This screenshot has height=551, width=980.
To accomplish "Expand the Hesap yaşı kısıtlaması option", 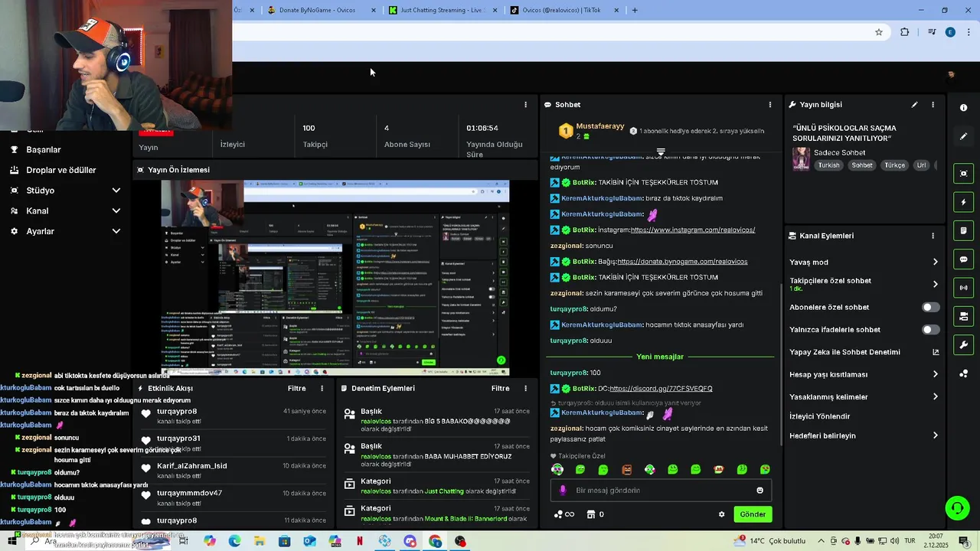I will coord(935,374).
